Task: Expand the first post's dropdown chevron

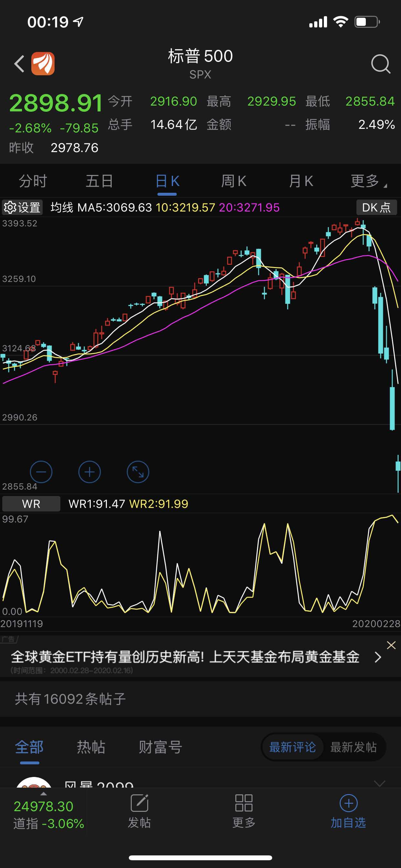Action: [x=380, y=783]
